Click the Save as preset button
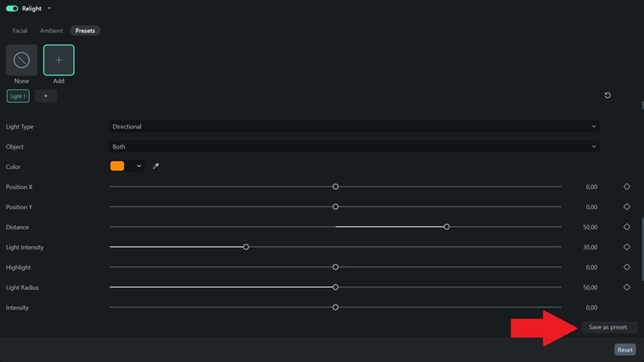The width and height of the screenshot is (644, 362). pyautogui.click(x=608, y=327)
